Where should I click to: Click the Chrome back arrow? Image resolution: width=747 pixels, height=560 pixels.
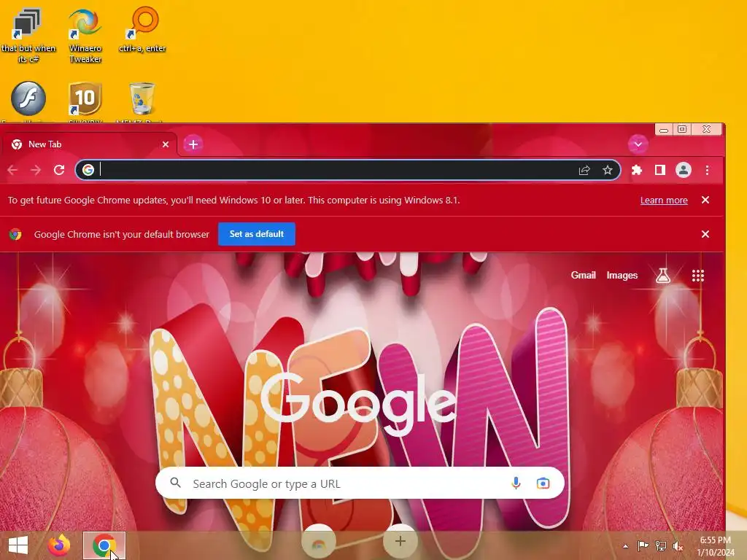(x=13, y=170)
